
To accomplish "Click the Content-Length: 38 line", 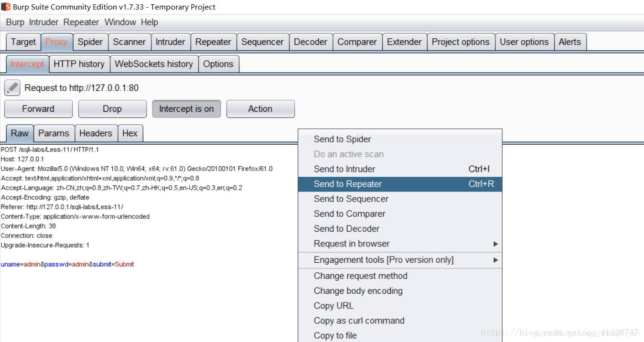I will pyautogui.click(x=29, y=226).
